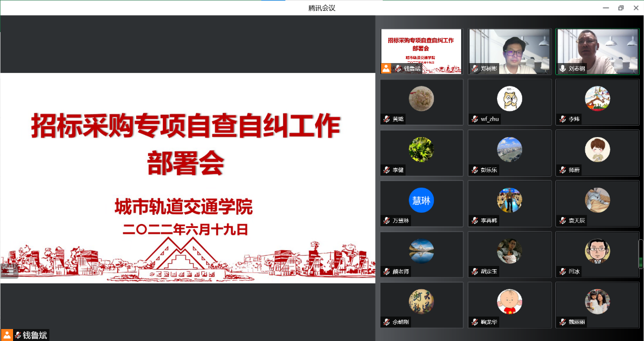Click the main shared slide presentation area
This screenshot has height=341, width=644.
[187, 177]
